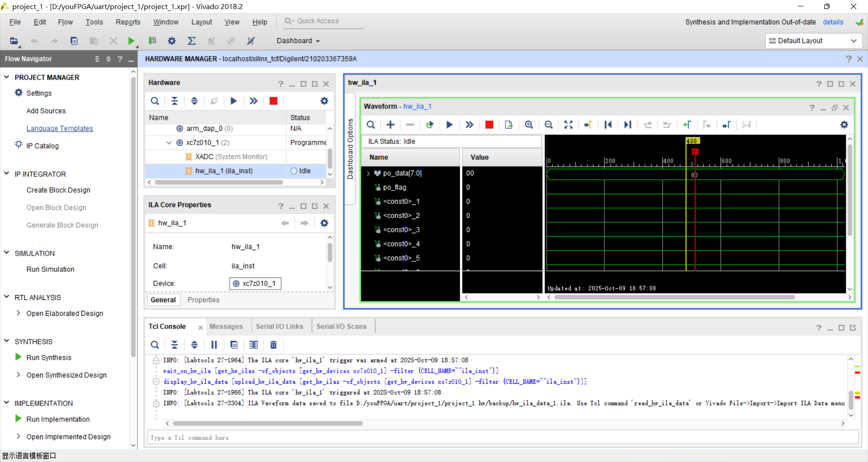868x462 pixels.
Task: Open waveform settings gear
Action: [844, 125]
